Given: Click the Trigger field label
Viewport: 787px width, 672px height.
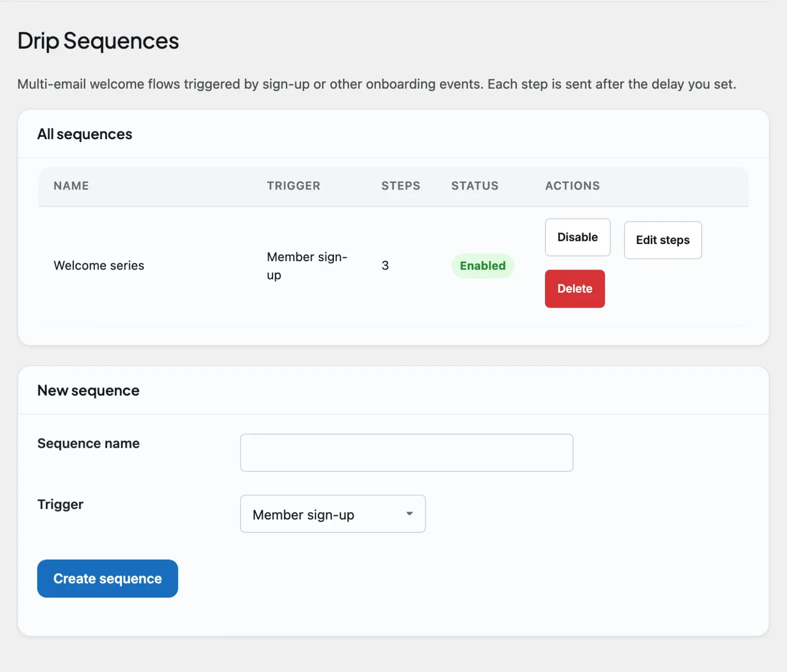Looking at the screenshot, I should 61,505.
